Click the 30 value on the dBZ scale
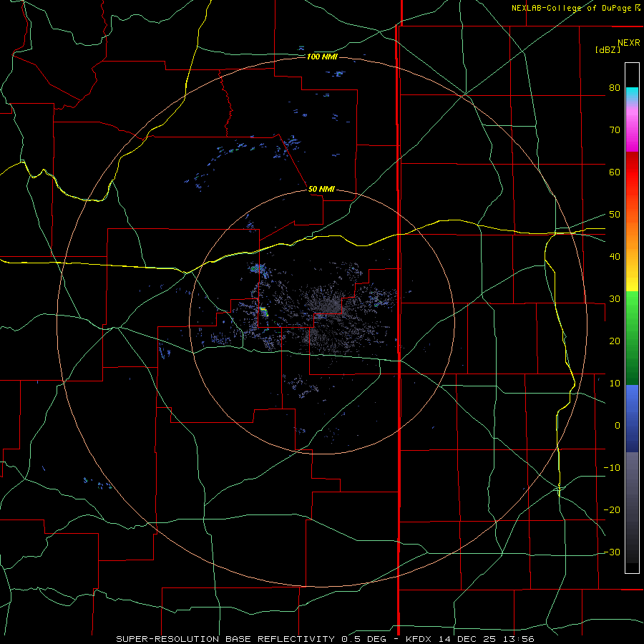 tap(615, 298)
